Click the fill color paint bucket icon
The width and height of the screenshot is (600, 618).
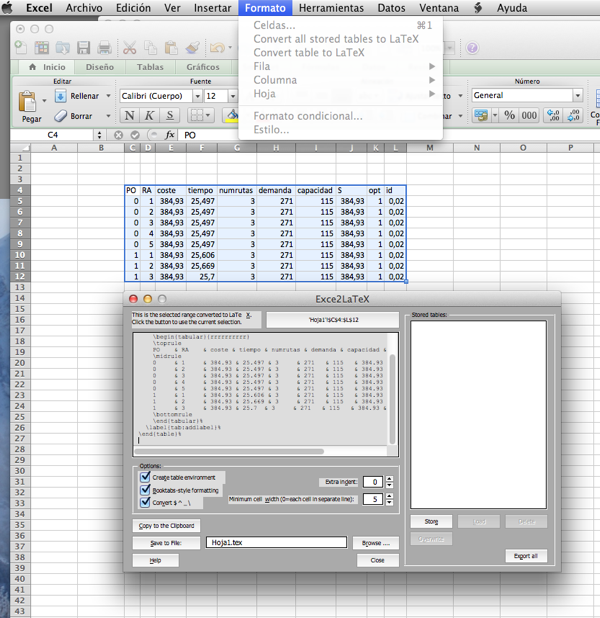[x=233, y=115]
